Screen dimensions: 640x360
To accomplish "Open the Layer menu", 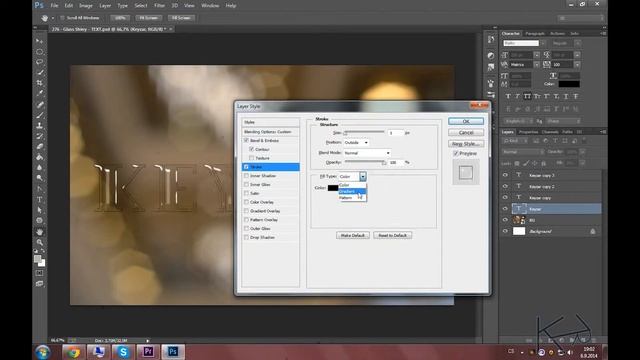I will (105, 6).
